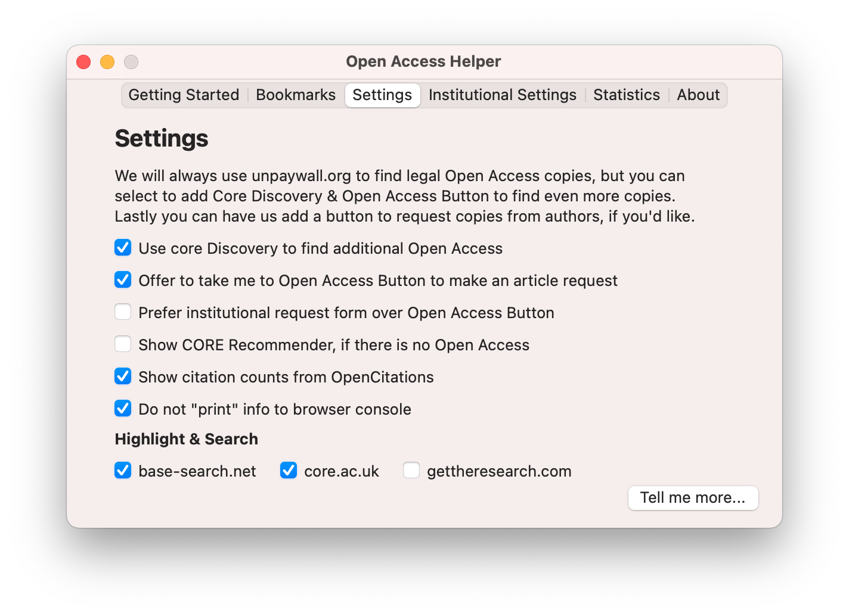Select the Settings tab
Viewport: 849px width, 616px height.
pyautogui.click(x=382, y=95)
